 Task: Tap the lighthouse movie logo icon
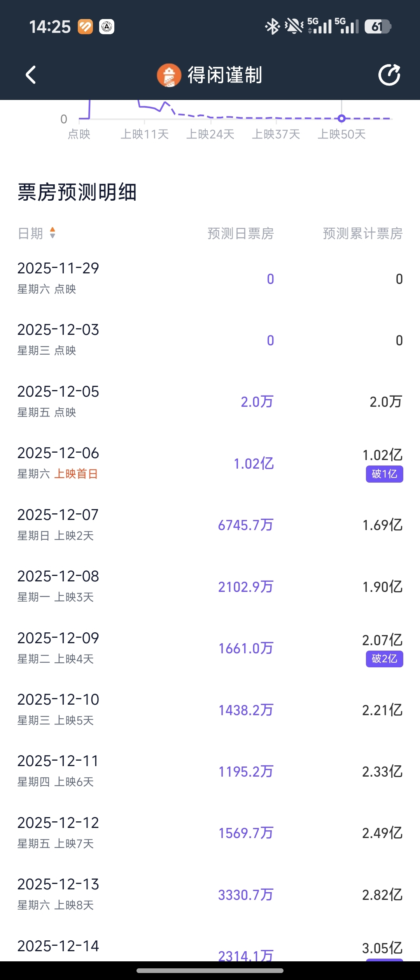tap(169, 75)
